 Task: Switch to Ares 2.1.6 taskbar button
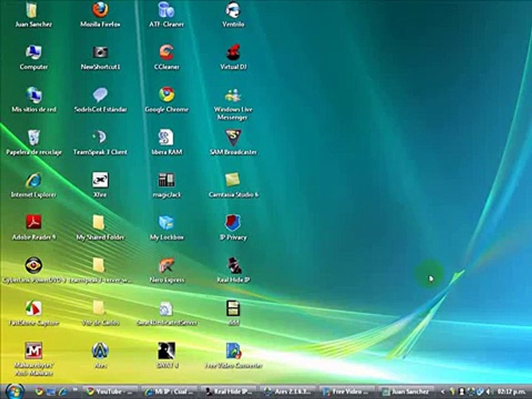coord(288,392)
